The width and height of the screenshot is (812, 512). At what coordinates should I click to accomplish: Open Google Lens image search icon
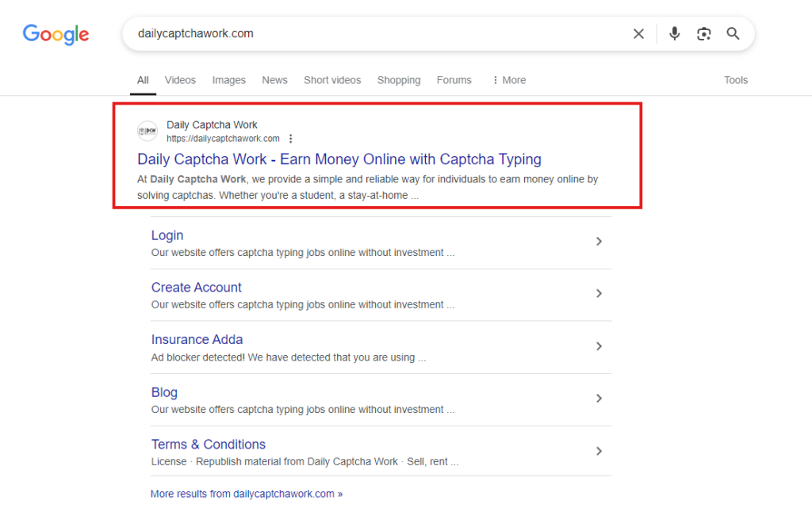[703, 33]
